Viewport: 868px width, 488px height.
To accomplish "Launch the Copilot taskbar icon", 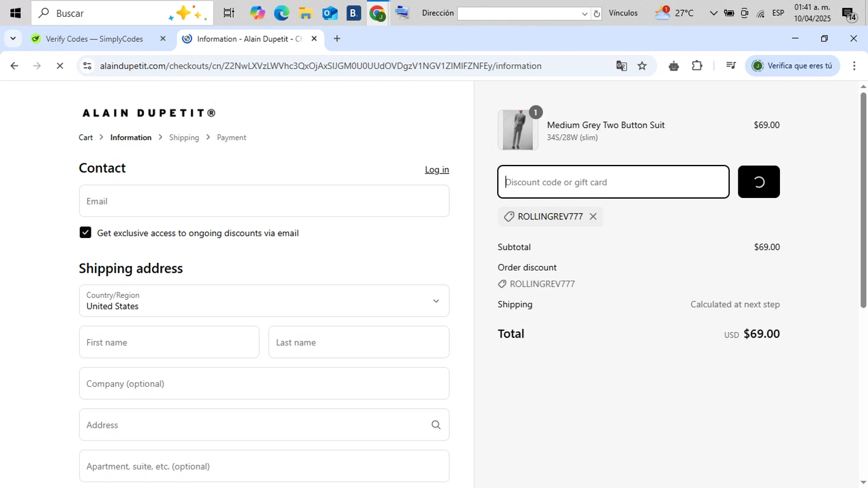I will click(258, 13).
